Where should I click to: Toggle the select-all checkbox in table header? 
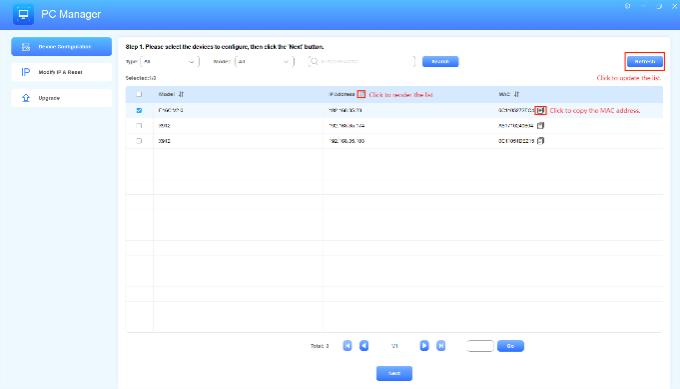point(139,94)
